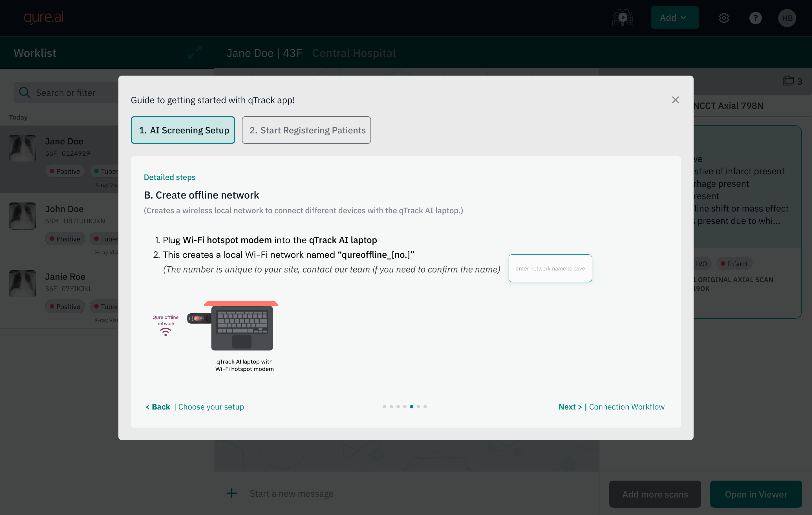The image size is (812, 515).
Task: Click the LVO finding tag
Action: tap(702, 264)
